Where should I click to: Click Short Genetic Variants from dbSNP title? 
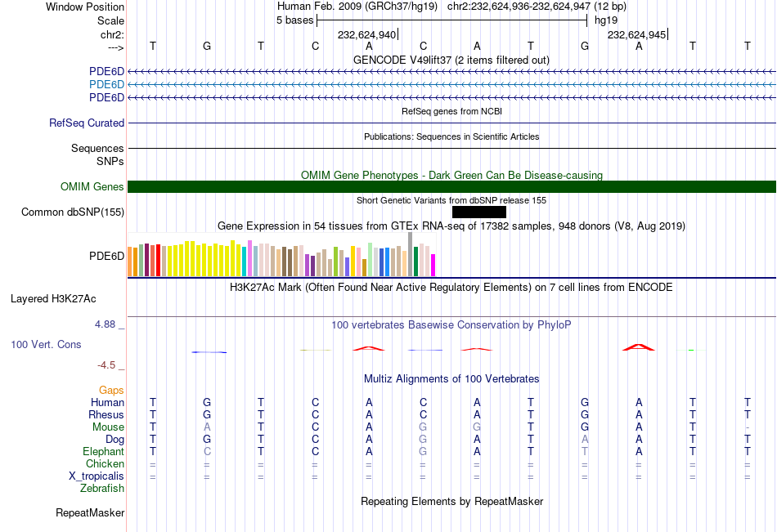point(451,200)
